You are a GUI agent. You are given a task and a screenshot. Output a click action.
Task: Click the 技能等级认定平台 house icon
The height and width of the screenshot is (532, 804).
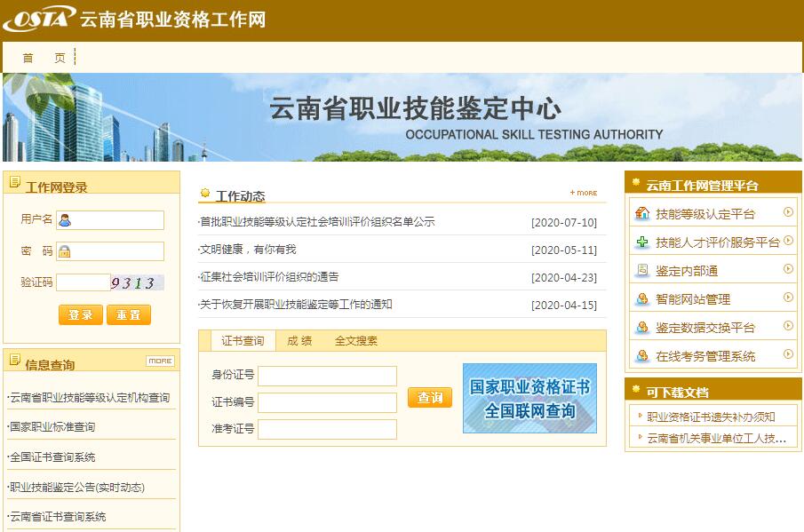tap(642, 214)
